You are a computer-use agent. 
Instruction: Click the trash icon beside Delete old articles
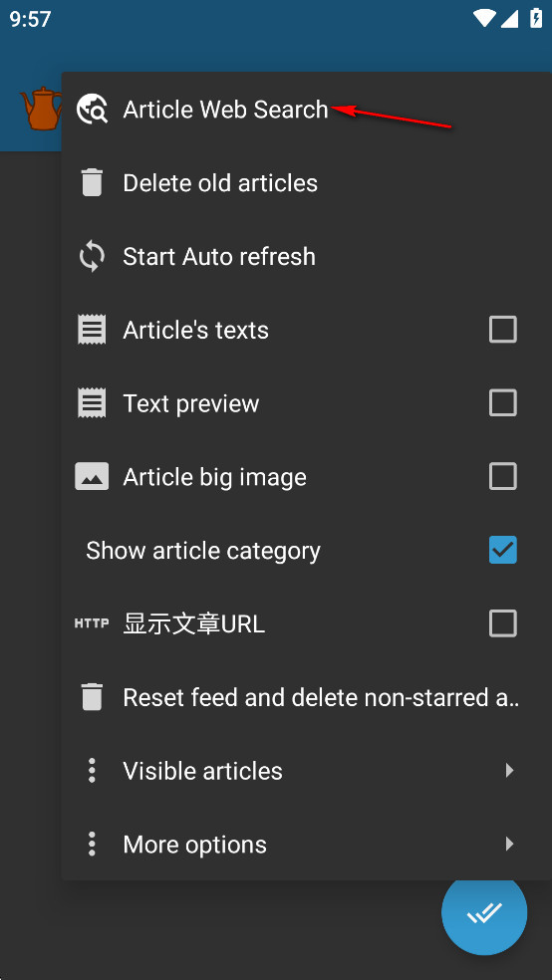92,183
